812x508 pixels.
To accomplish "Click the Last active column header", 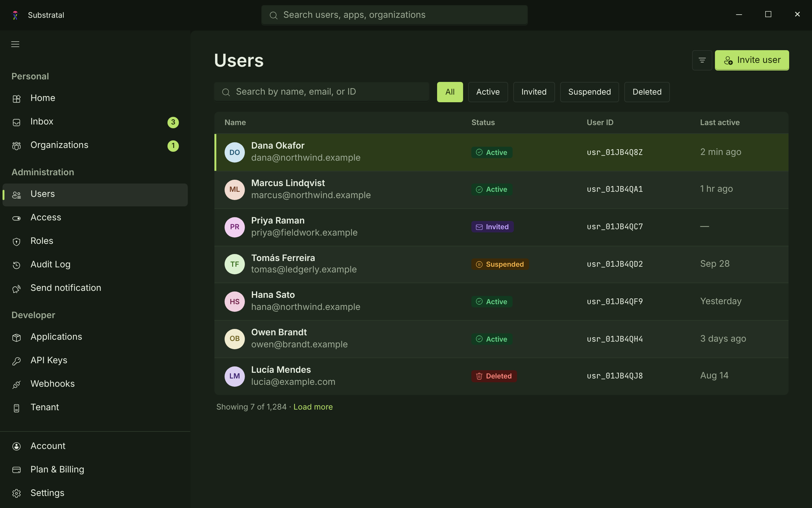I will coord(720,123).
